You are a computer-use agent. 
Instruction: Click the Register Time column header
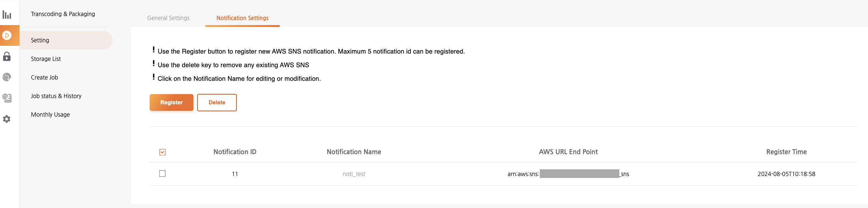pyautogui.click(x=786, y=152)
